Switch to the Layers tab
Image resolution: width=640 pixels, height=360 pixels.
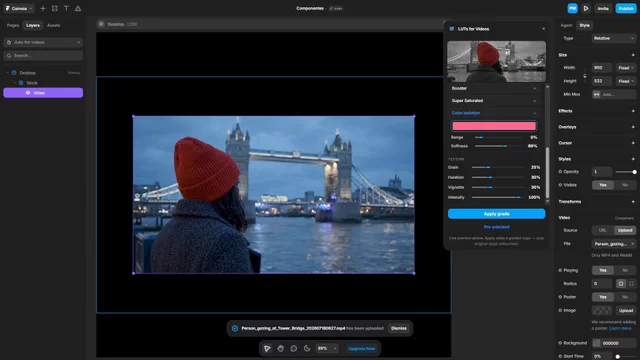(33, 25)
